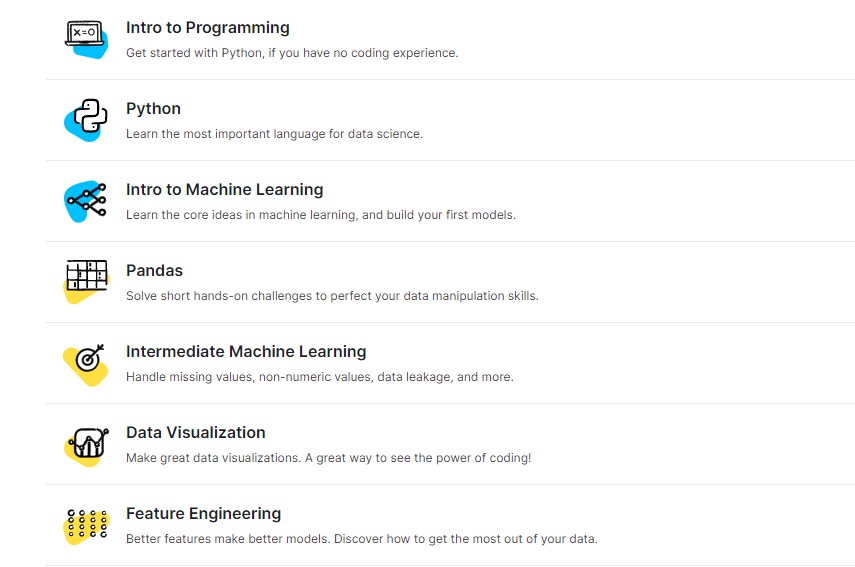The height and width of the screenshot is (567, 855).
Task: Open the Data Visualization course title
Action: point(196,432)
